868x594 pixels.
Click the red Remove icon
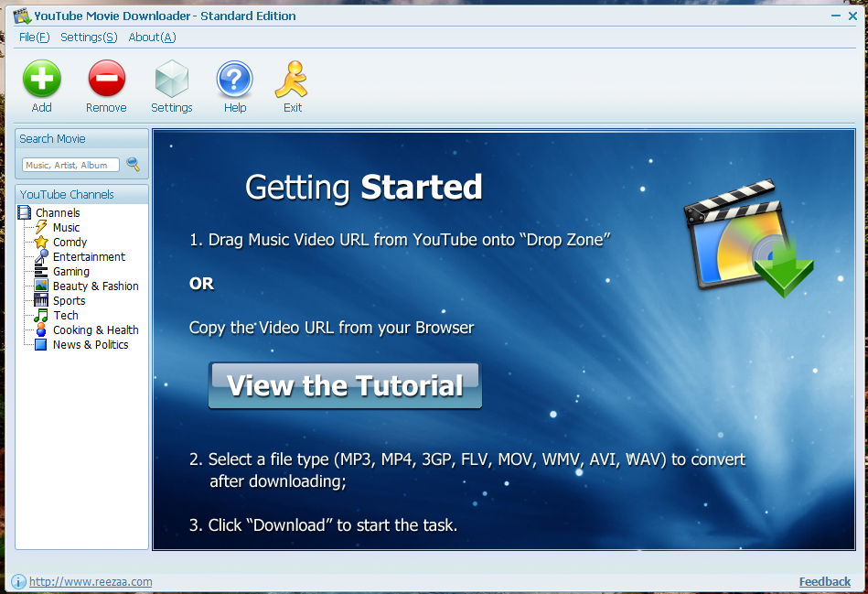point(106,78)
